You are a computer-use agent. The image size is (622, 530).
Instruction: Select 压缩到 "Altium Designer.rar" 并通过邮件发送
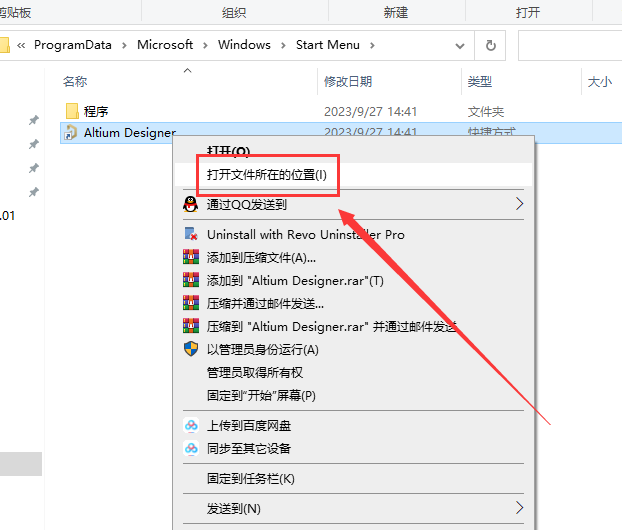pyautogui.click(x=353, y=326)
